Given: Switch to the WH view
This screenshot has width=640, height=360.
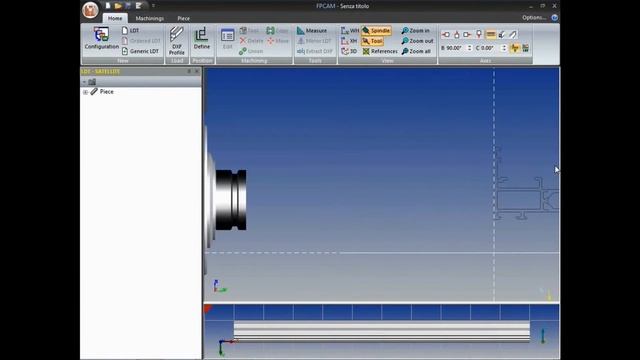Looking at the screenshot, I should coord(349,31).
